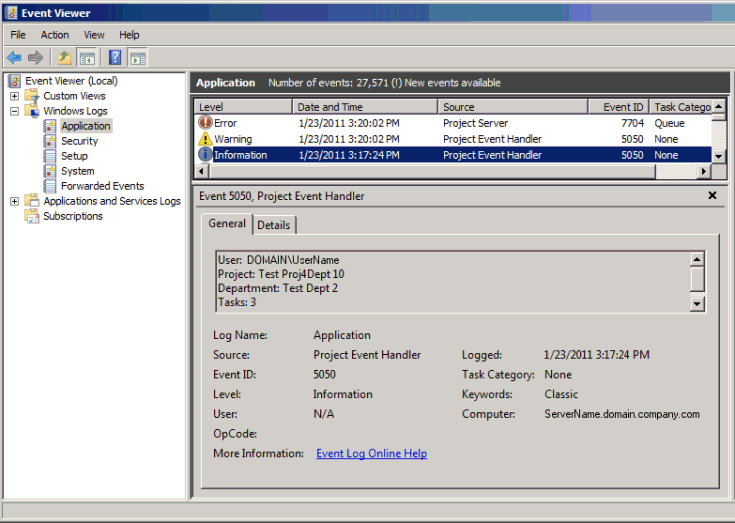Open the Event Log Online Help link
This screenshot has width=735, height=523.
(x=371, y=454)
